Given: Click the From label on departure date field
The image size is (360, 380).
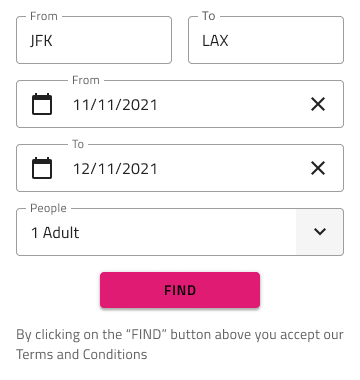Looking at the screenshot, I should click(x=86, y=80).
